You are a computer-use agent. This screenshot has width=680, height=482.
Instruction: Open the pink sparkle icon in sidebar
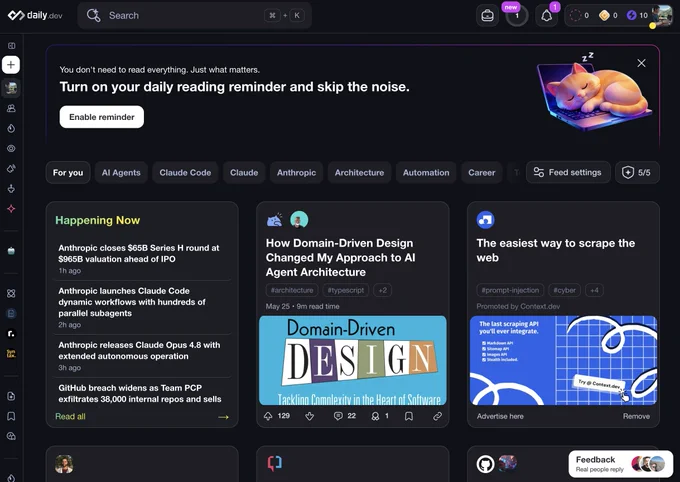point(11,209)
